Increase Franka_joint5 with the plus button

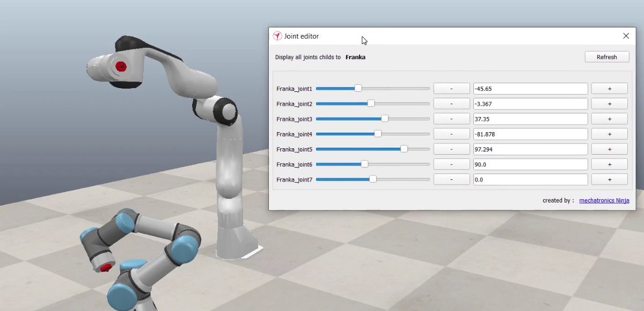click(609, 149)
